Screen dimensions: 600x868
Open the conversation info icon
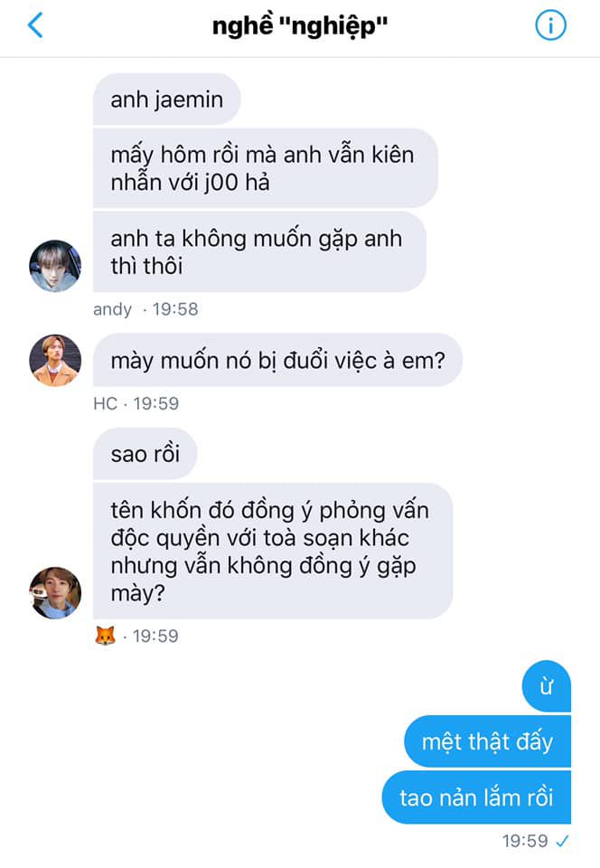coord(550,25)
